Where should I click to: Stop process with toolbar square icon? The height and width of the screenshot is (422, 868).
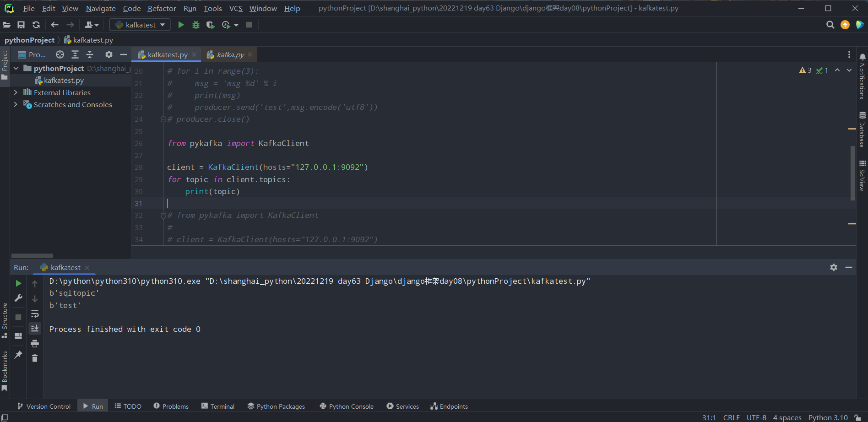point(249,25)
